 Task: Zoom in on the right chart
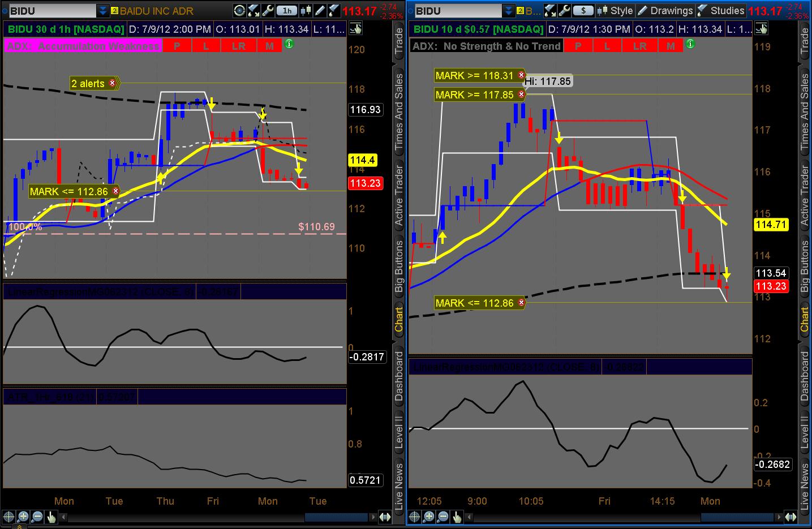[429, 517]
